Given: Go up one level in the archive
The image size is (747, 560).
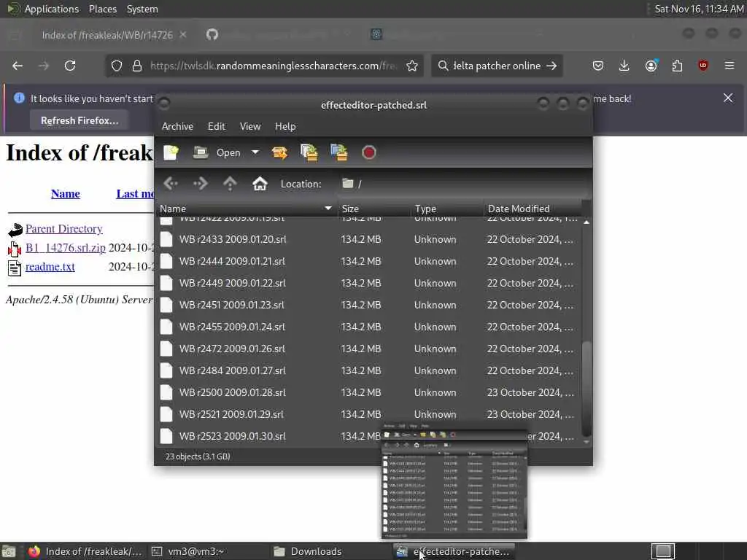Looking at the screenshot, I should 230,183.
